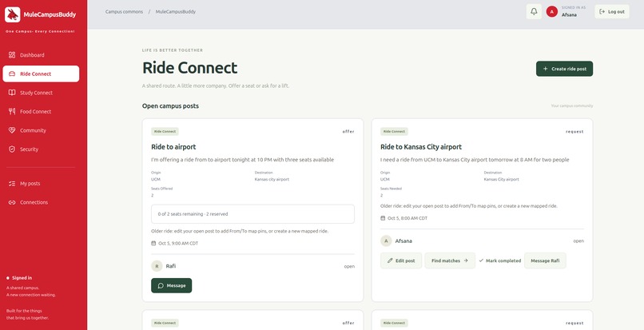Screen dimensions: 644x330
Task: Click the 'open' status next to Afsana
Action: point(578,241)
